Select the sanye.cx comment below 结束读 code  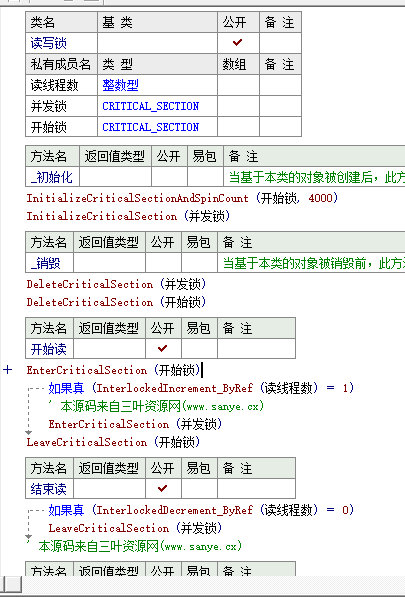click(x=135, y=546)
